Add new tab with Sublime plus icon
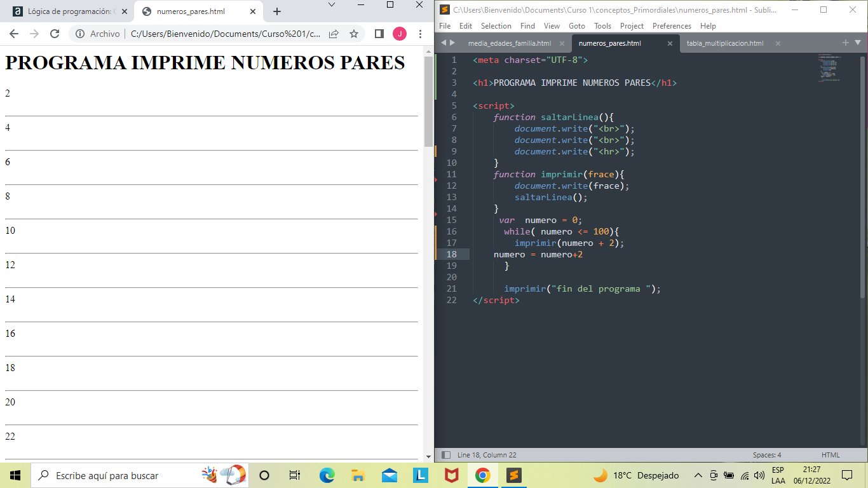The image size is (868, 488). coord(846,43)
